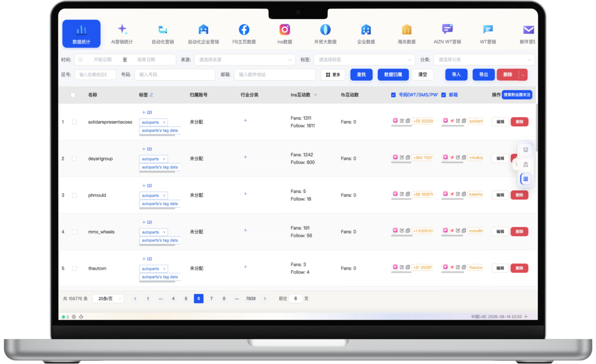Click next page arrow in pagination

pos(265,299)
